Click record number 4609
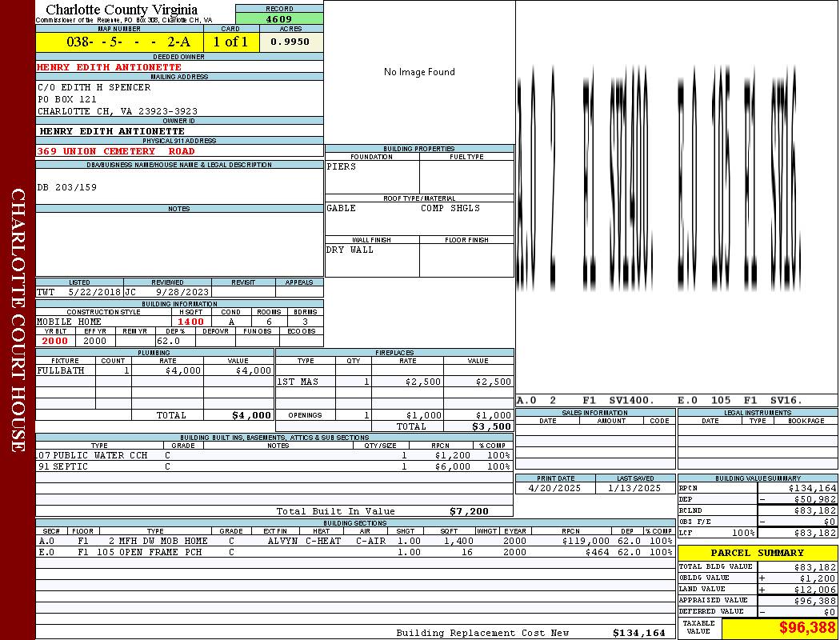This screenshot has height=640, width=840. pos(279,18)
